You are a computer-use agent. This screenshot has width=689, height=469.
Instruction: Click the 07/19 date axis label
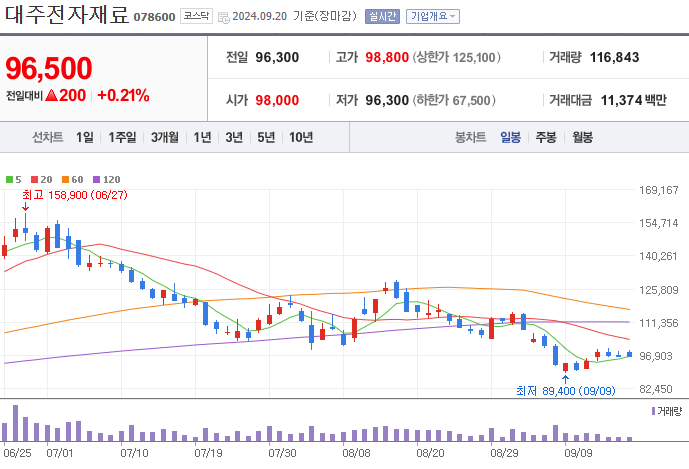(x=208, y=453)
